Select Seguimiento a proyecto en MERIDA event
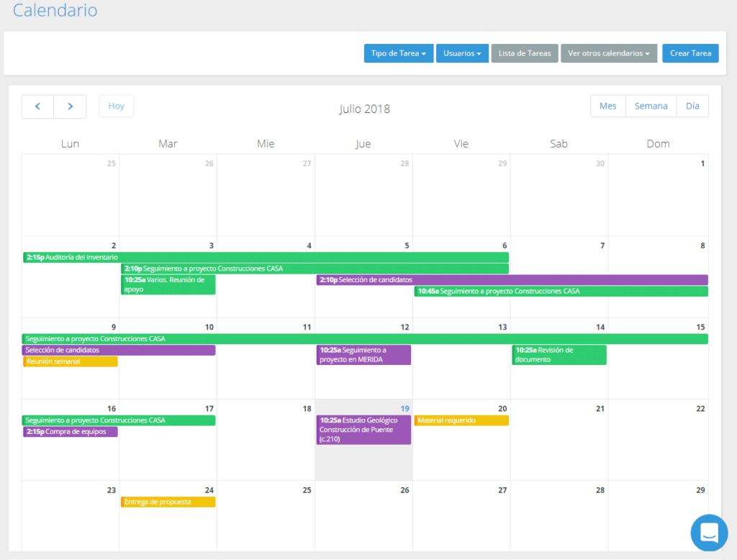Screen dimensions: 737x560 [363, 355]
